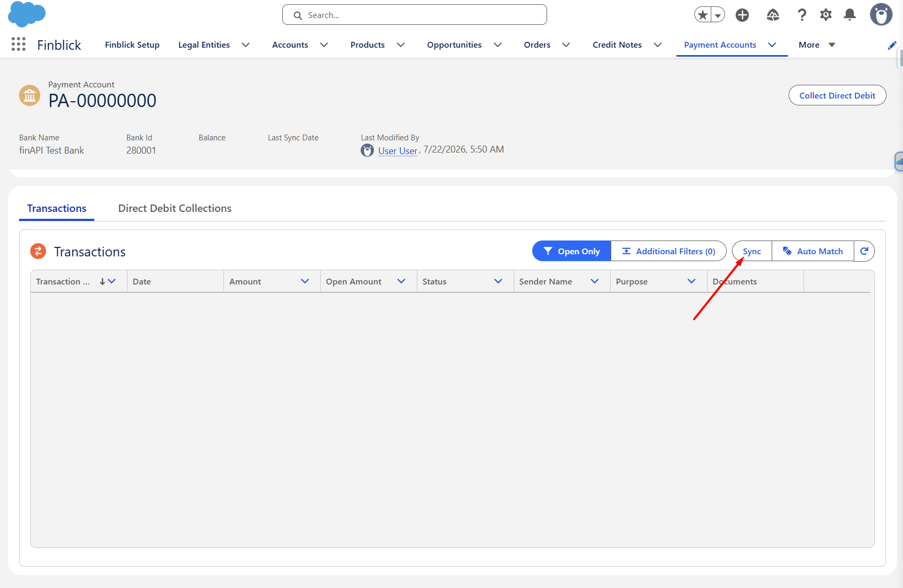
Task: Open the Global Actions plus icon
Action: tap(742, 15)
